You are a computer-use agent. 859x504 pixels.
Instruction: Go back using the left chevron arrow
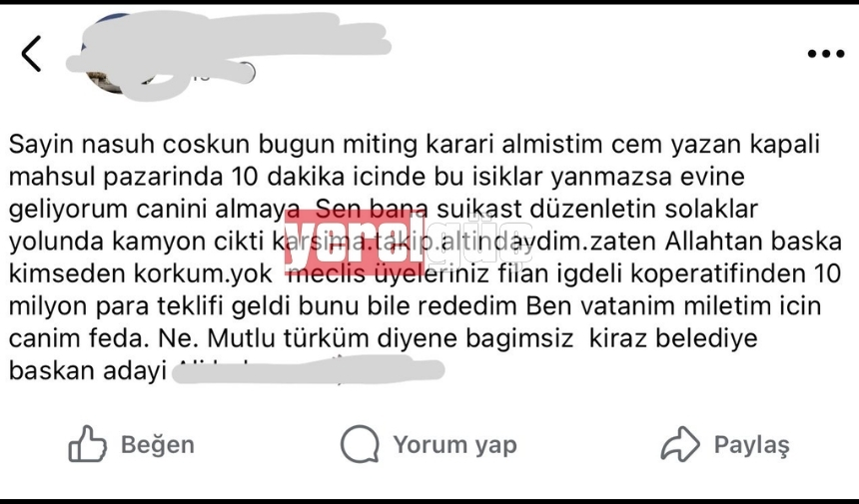click(x=31, y=54)
